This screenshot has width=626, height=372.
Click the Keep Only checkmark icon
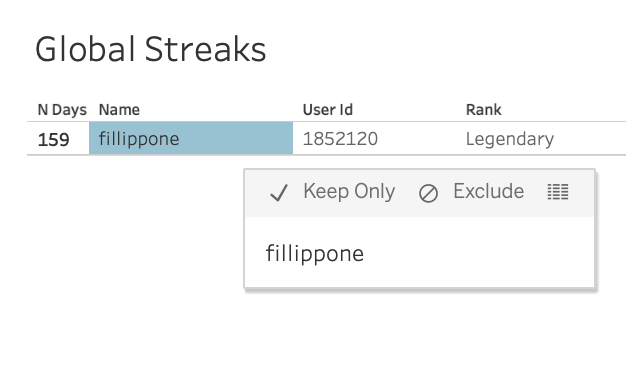pos(279,192)
